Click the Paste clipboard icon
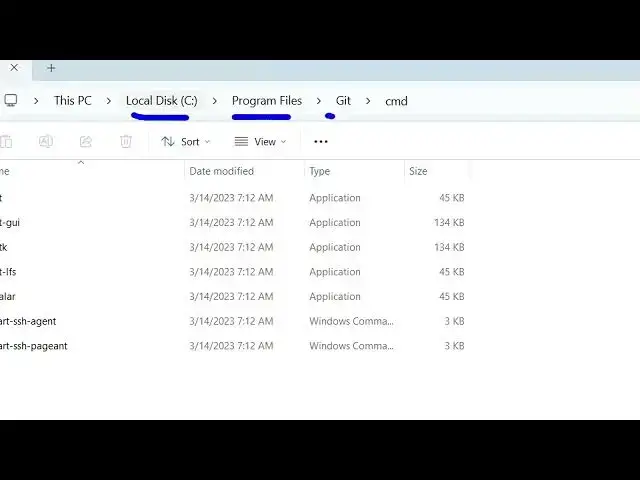This screenshot has height=480, width=640. pyautogui.click(x=6, y=141)
